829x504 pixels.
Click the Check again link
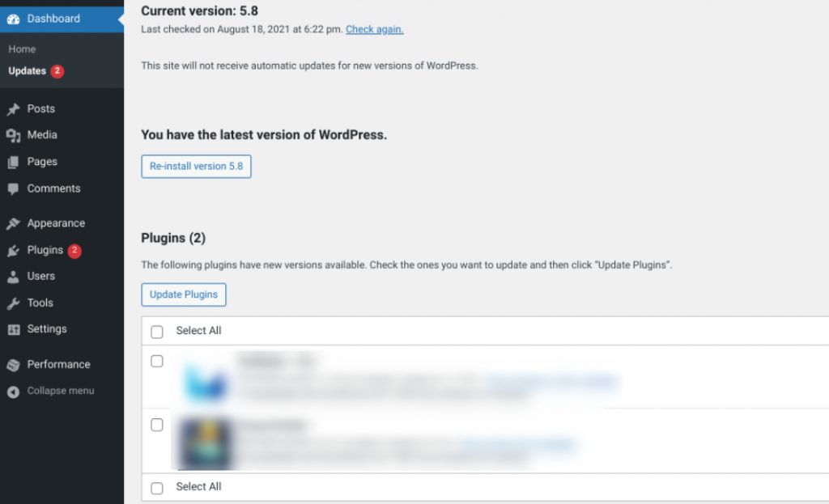[x=374, y=29]
